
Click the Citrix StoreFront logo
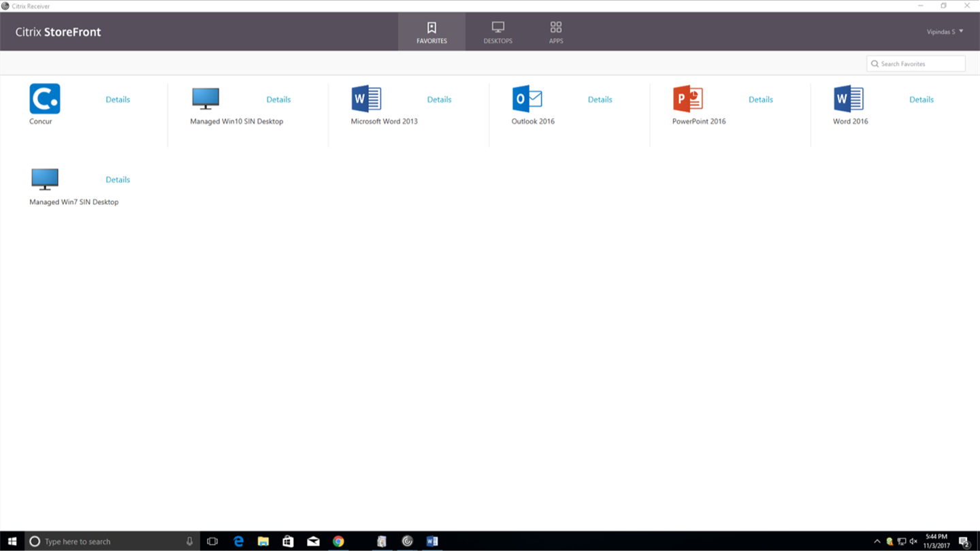click(59, 32)
